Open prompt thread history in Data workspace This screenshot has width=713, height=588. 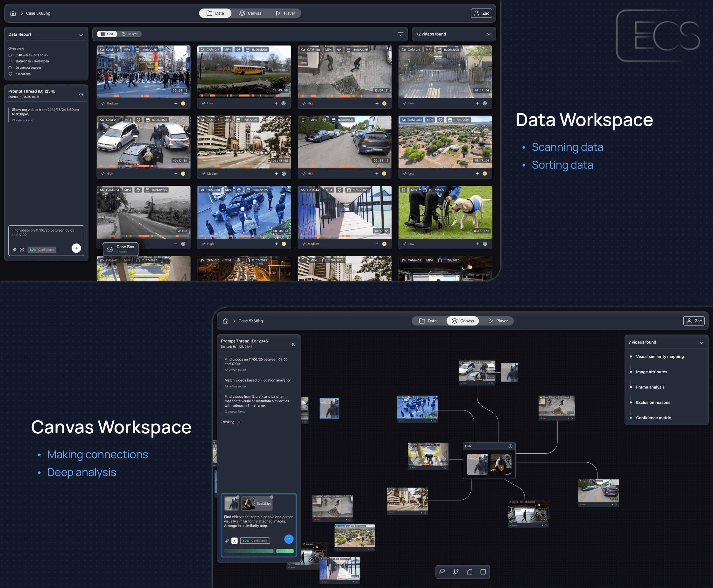pos(81,94)
